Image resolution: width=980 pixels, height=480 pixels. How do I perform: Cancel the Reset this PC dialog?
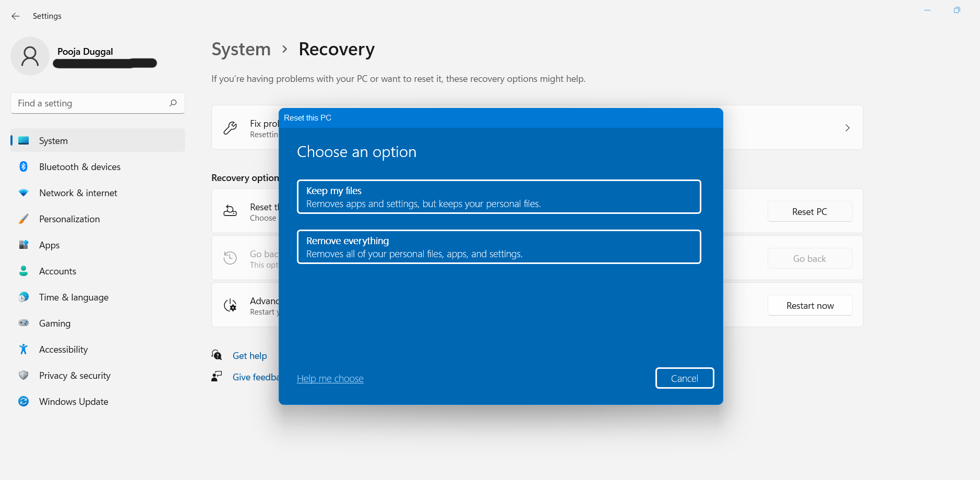coord(685,378)
